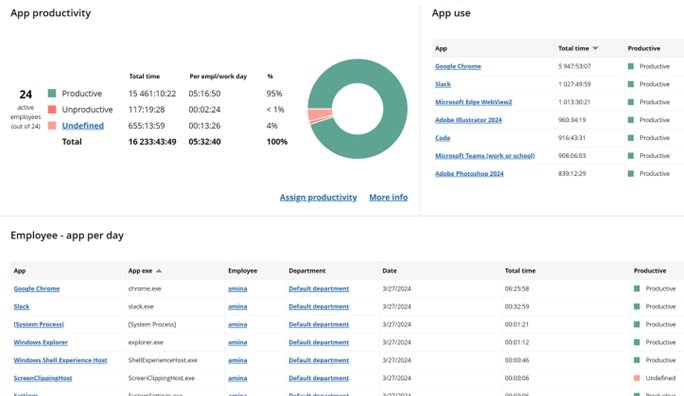The image size is (684, 396).
Task: Click the Undefined pink legend swatch
Action: (52, 126)
